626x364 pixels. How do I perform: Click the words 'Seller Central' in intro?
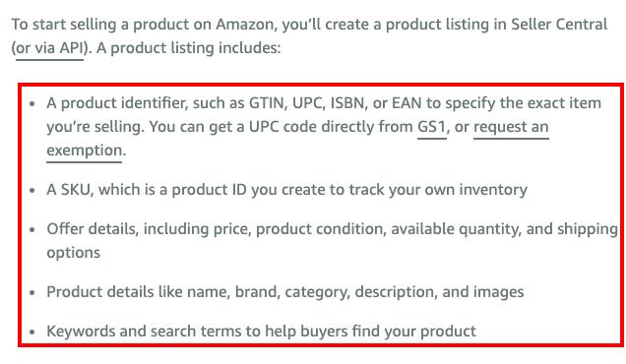[x=559, y=25]
